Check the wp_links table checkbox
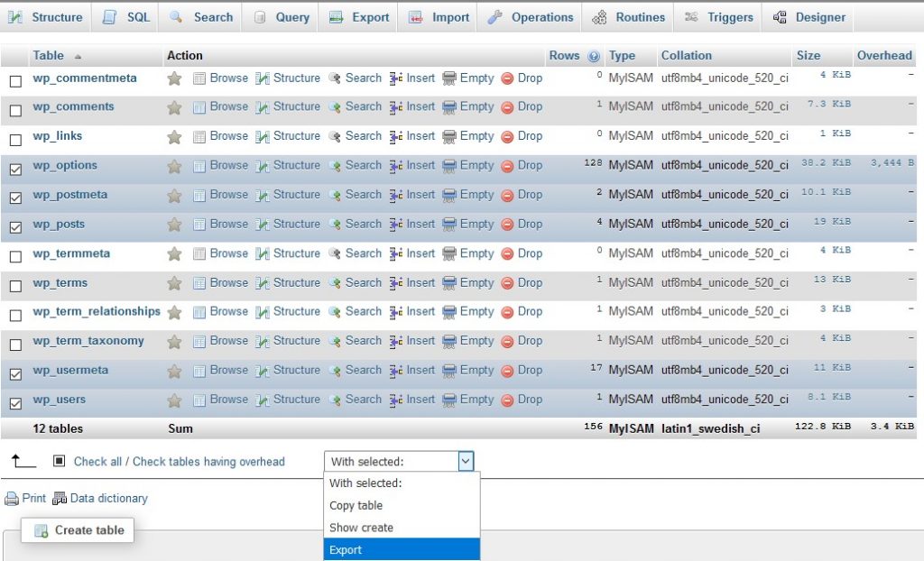Viewport: 924px width, 561px height. 15,140
